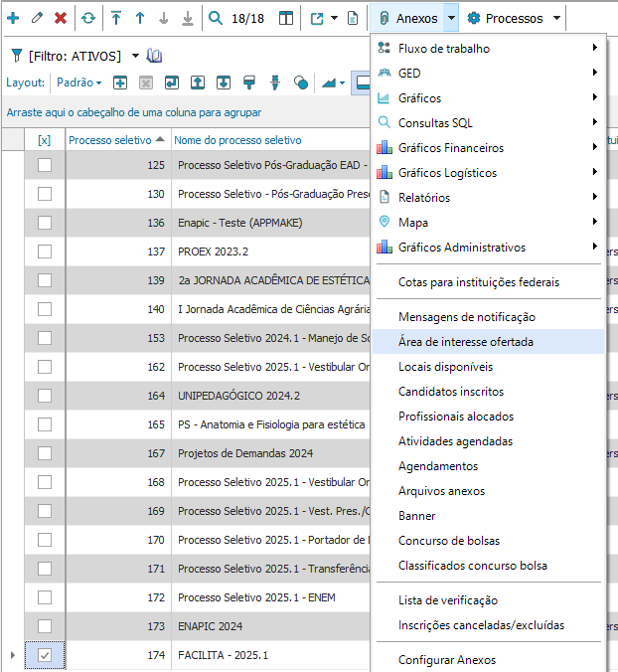Viewport: 618px width, 672px height.
Task: Go to first record arrow icon
Action: coord(116,18)
